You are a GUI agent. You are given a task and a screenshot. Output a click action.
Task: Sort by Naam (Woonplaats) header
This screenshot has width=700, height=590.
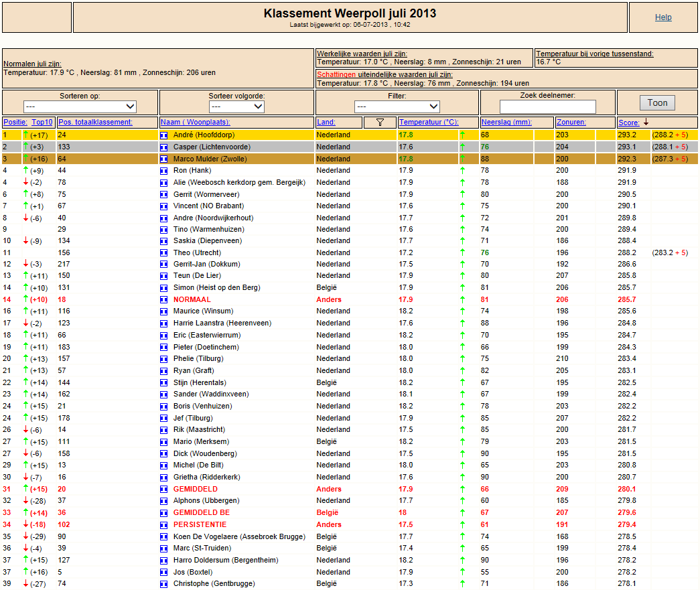click(195, 123)
